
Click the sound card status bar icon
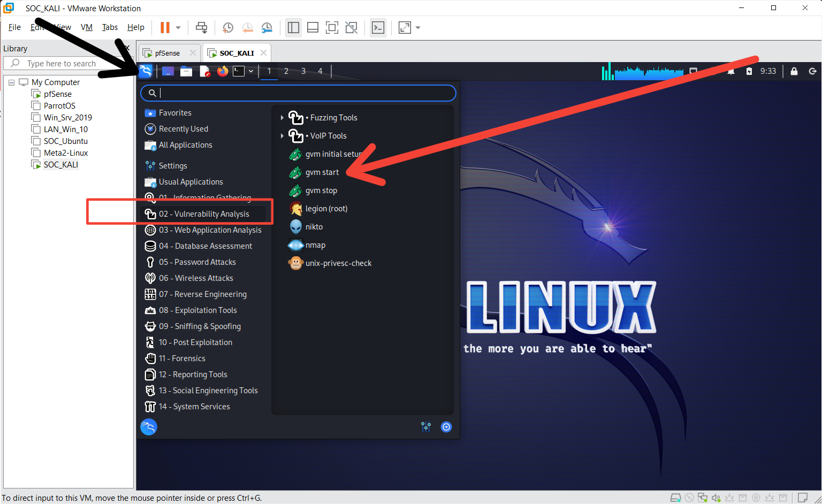click(716, 498)
